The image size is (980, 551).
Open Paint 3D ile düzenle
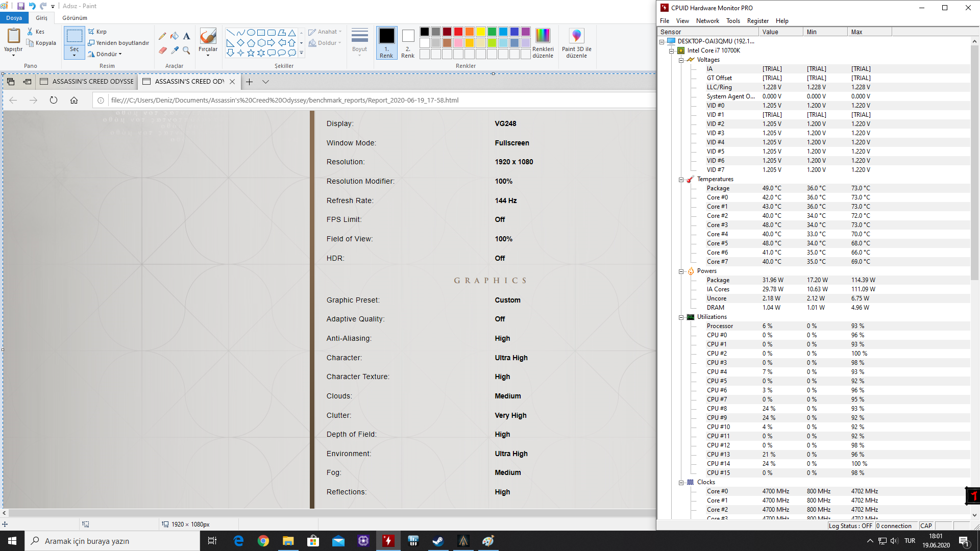(x=576, y=43)
